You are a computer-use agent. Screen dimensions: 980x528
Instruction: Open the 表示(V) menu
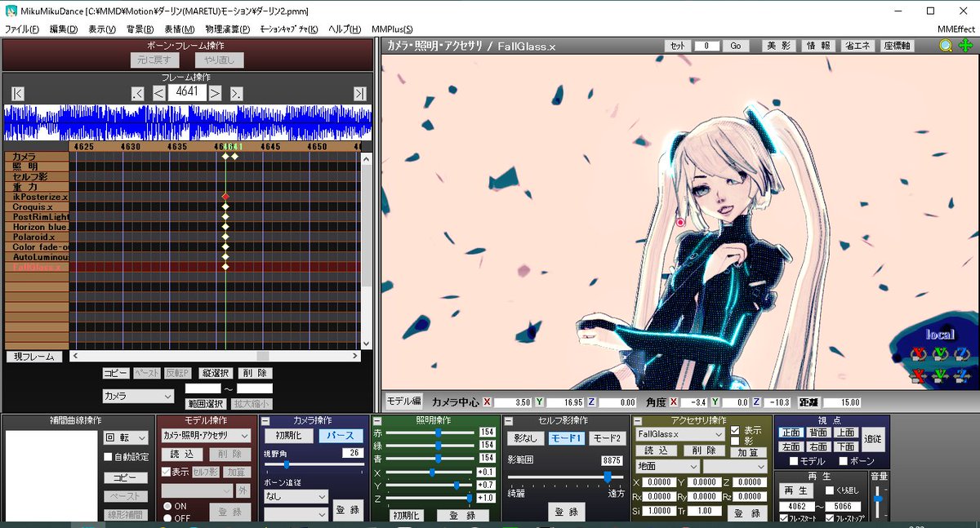tap(102, 29)
